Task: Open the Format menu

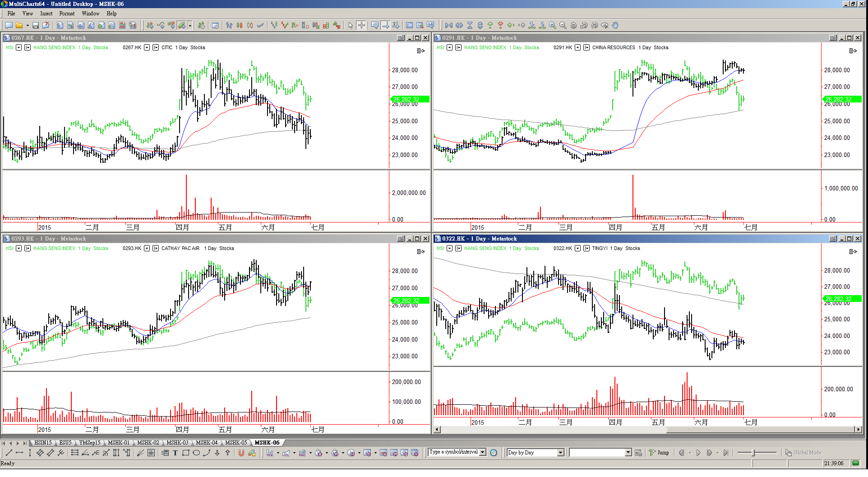Action: coord(67,14)
